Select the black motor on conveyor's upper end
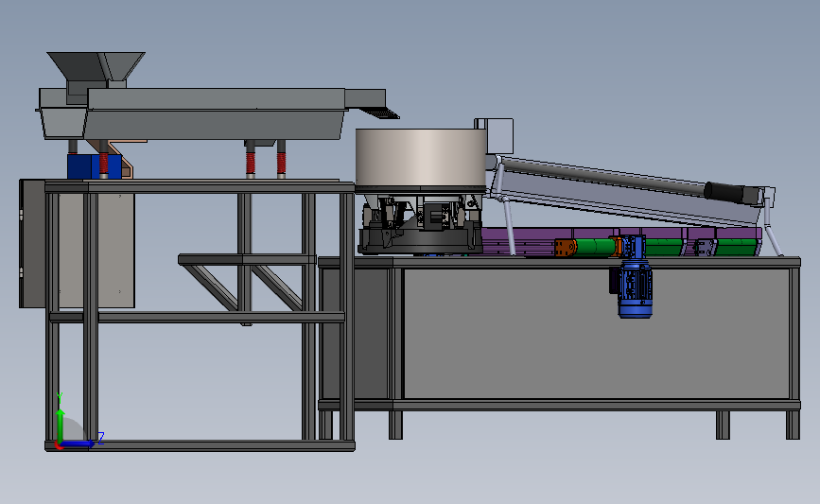The image size is (820, 504). point(724,192)
